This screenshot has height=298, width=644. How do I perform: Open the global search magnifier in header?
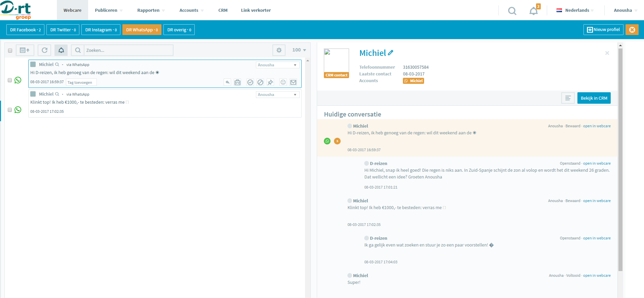512,11
